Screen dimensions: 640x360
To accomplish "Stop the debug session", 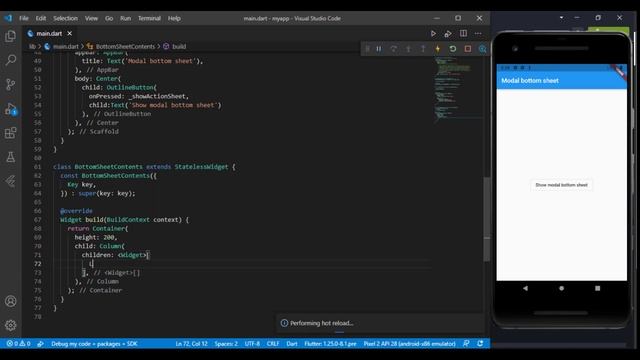I will click(x=468, y=49).
